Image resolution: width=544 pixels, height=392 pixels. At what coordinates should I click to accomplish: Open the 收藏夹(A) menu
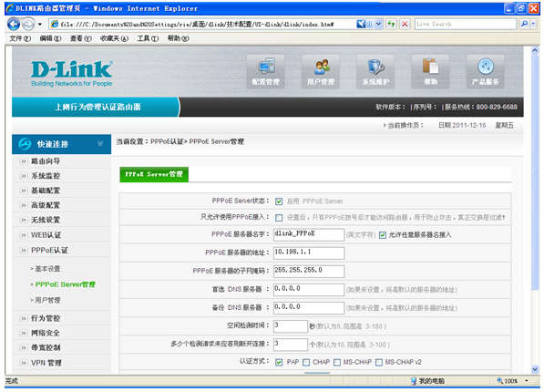pyautogui.click(x=114, y=38)
